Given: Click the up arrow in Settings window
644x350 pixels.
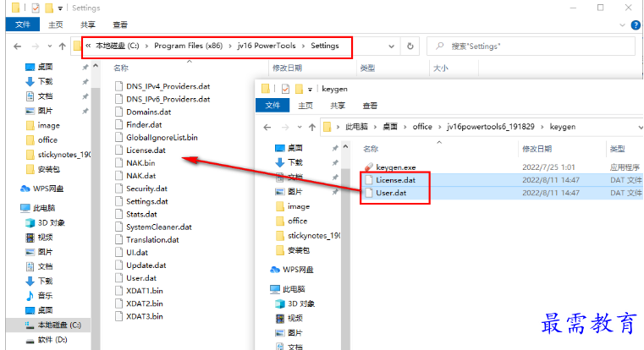Looking at the screenshot, I should 62,46.
